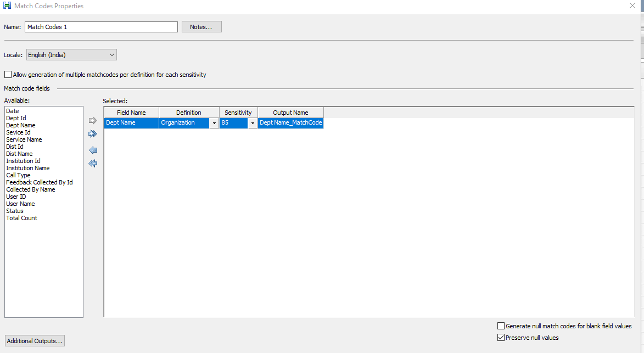Click the Notes button
The image size is (644, 353).
pyautogui.click(x=201, y=26)
